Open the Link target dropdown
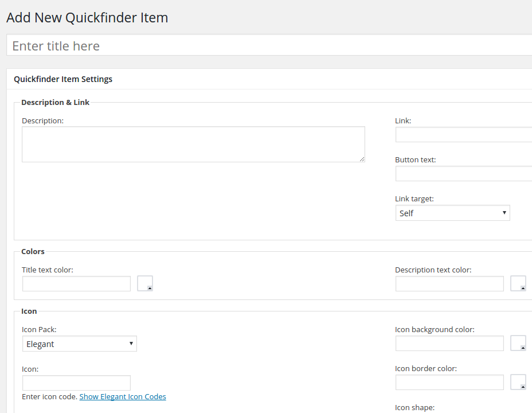The height and width of the screenshot is (413, 532). [x=452, y=213]
